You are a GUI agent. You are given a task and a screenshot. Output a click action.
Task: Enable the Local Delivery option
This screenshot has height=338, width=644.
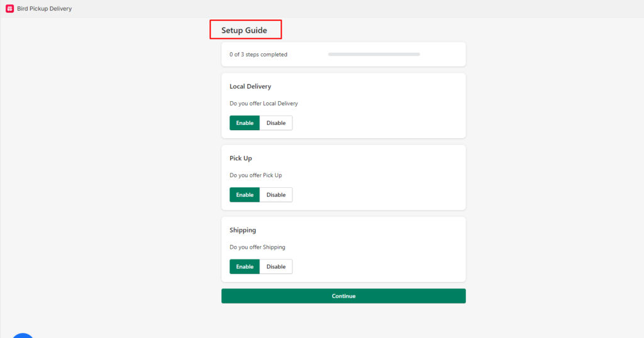pyautogui.click(x=245, y=123)
